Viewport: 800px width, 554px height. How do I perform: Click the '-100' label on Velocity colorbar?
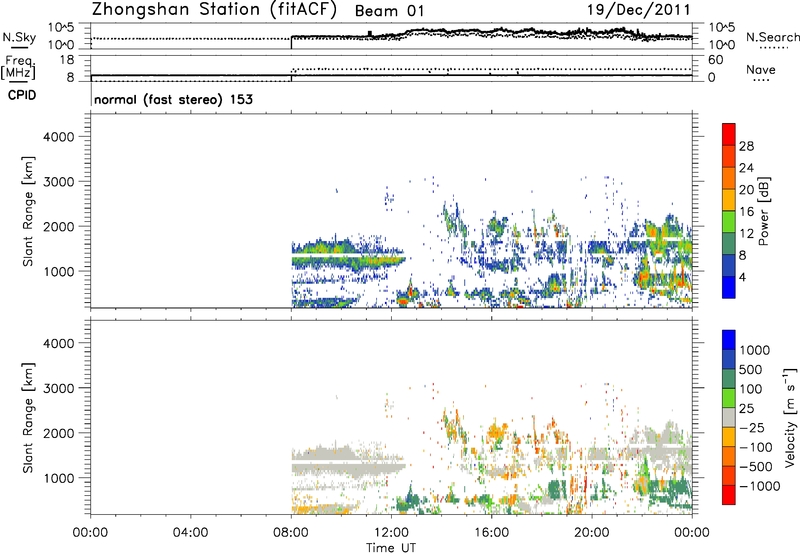pyautogui.click(x=756, y=447)
